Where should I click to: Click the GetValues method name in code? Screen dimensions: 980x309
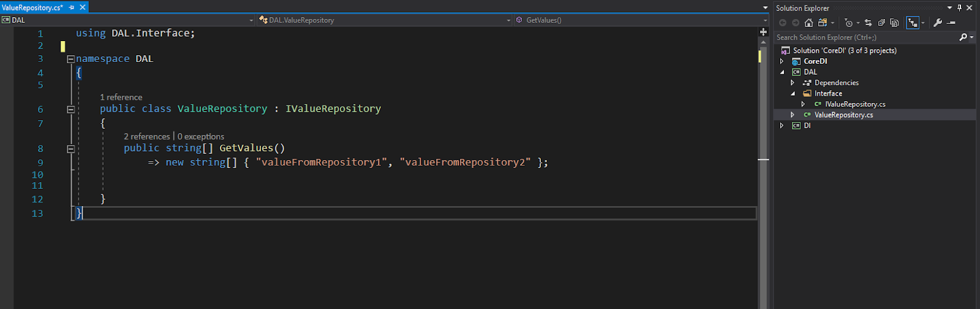246,148
